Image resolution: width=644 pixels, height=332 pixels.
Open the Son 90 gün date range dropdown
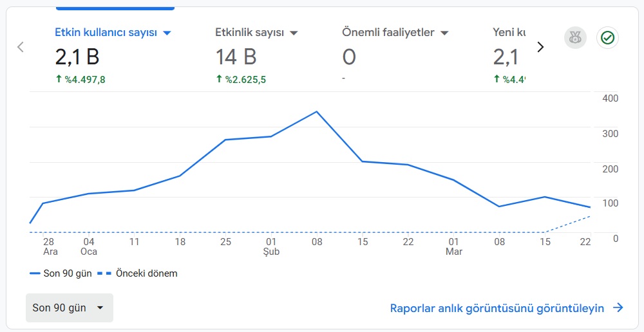pyautogui.click(x=70, y=308)
